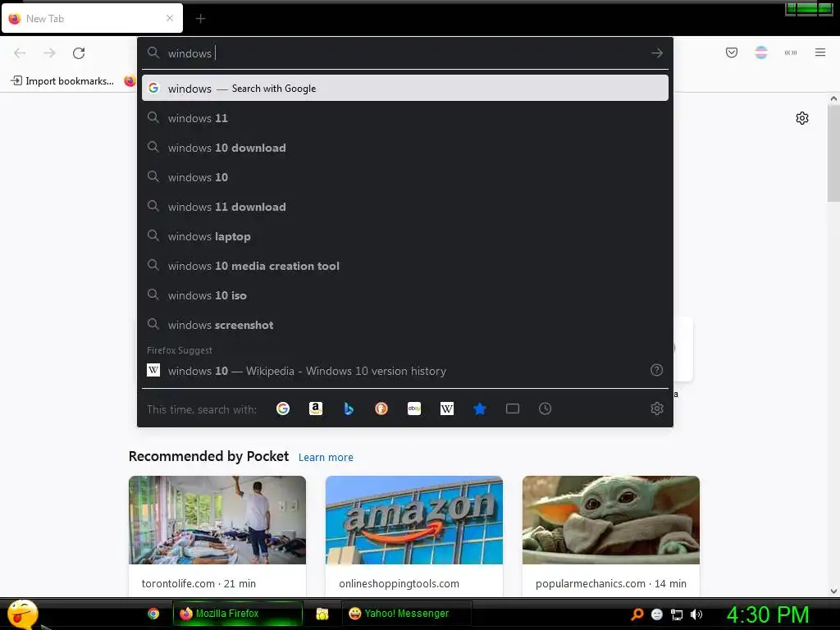Viewport: 840px width, 630px height.
Task: Search bookmarks with star icon
Action: pos(479,409)
